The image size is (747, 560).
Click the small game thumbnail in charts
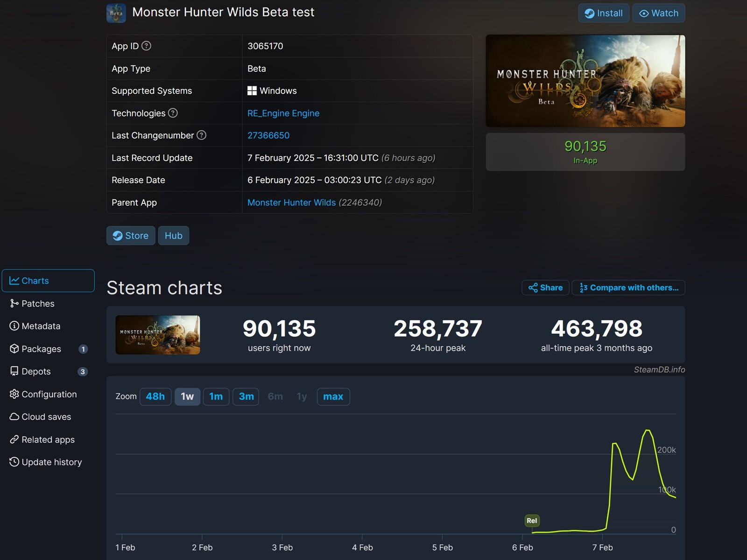158,335
